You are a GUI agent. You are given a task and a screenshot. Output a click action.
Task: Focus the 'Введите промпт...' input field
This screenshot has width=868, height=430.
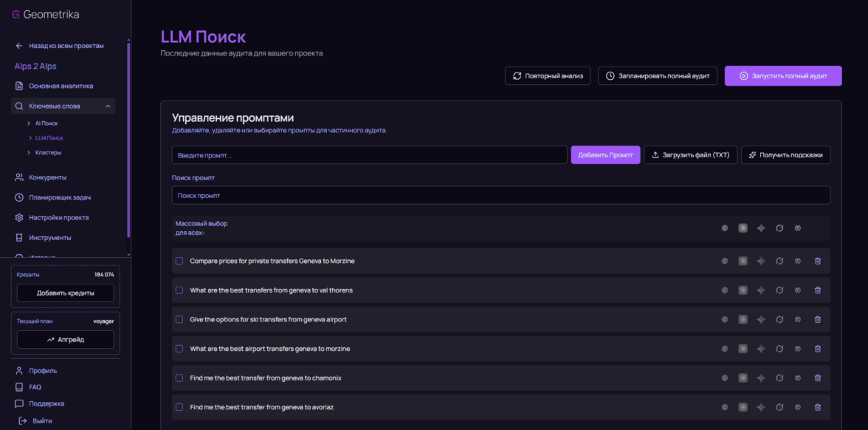pyautogui.click(x=369, y=155)
